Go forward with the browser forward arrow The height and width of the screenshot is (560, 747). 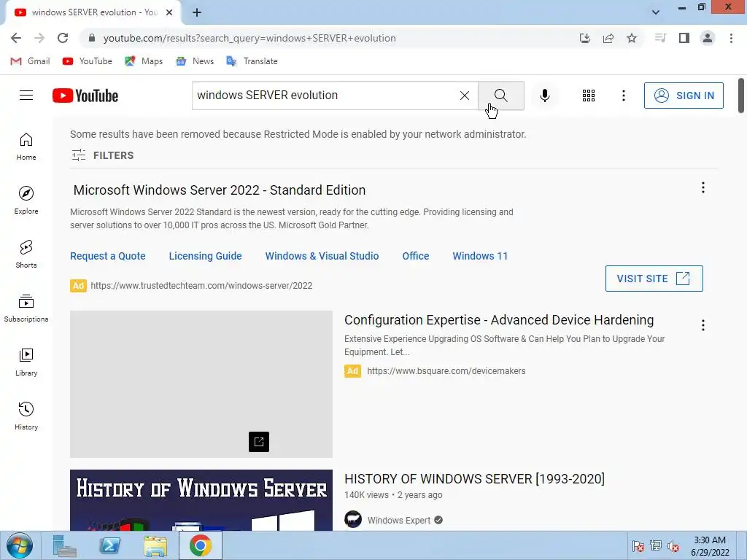click(39, 38)
